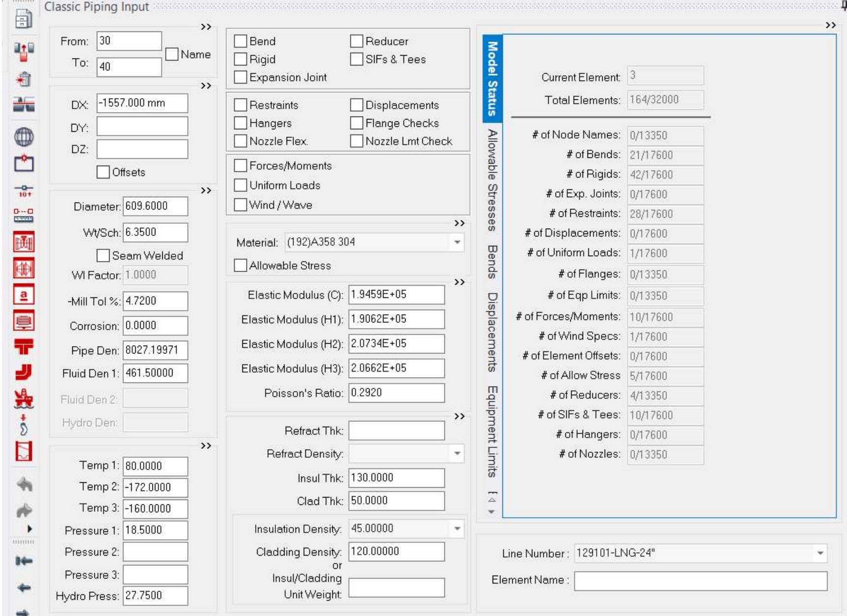Screen dimensions: 847x616
Task: Open the Insulation Density dropdown
Action: 457,529
